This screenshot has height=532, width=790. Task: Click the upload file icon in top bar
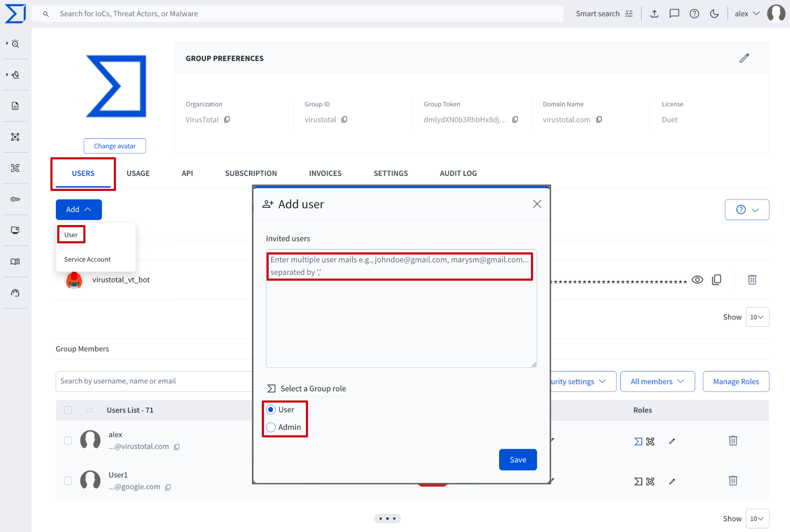(654, 14)
